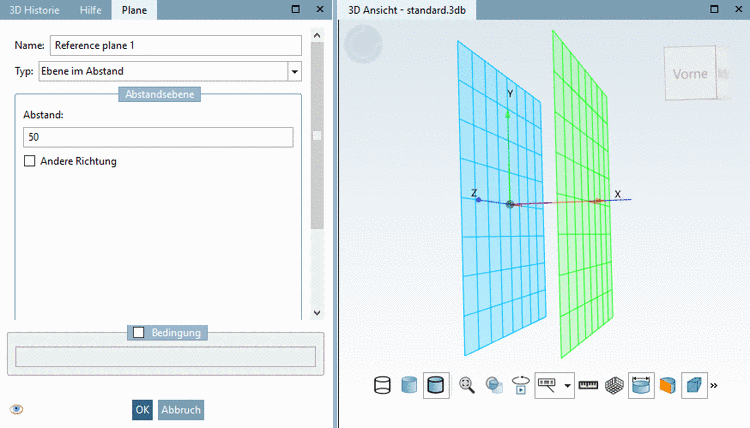Open the Typ dropdown list
This screenshot has width=750, height=428.
(295, 72)
